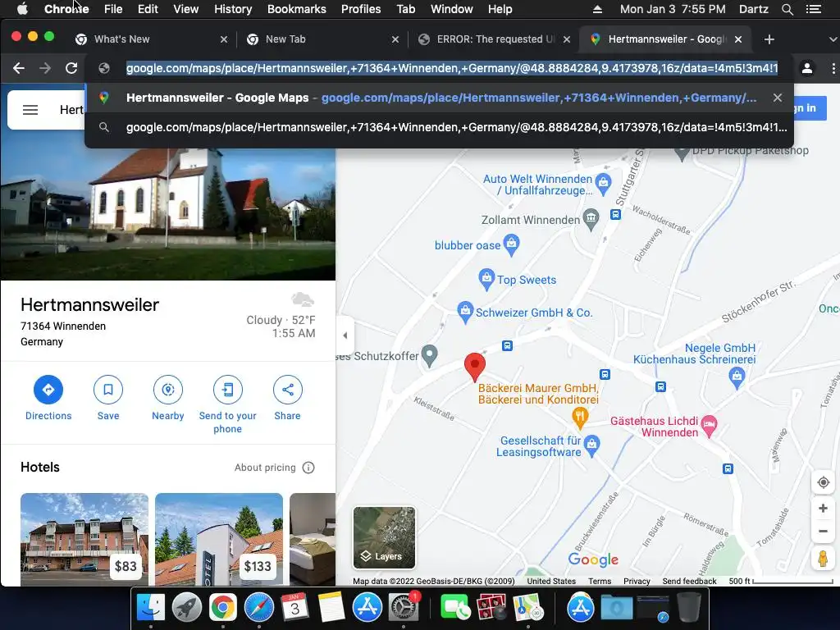Click the Gesellschaft für Leasingsoftware marker
Screen dimensions: 840x630
[592, 445]
